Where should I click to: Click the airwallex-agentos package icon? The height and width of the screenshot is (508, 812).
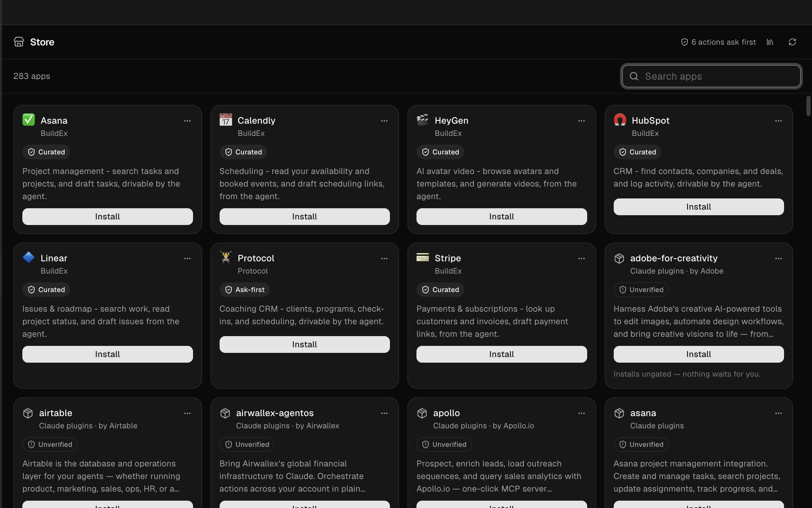[x=225, y=413]
